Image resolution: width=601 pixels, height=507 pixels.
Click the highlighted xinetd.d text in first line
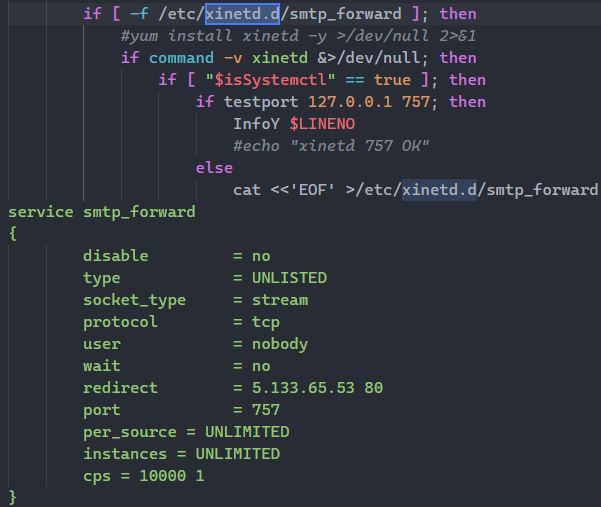[x=242, y=14]
